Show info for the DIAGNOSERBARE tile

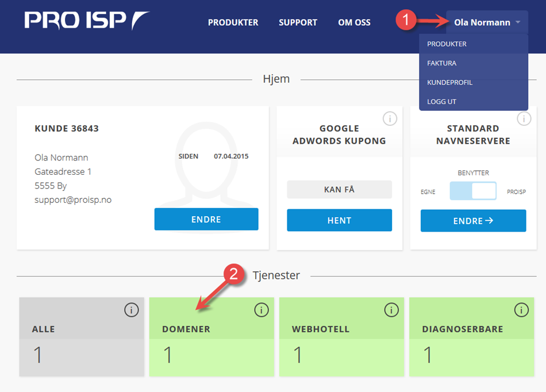click(521, 310)
